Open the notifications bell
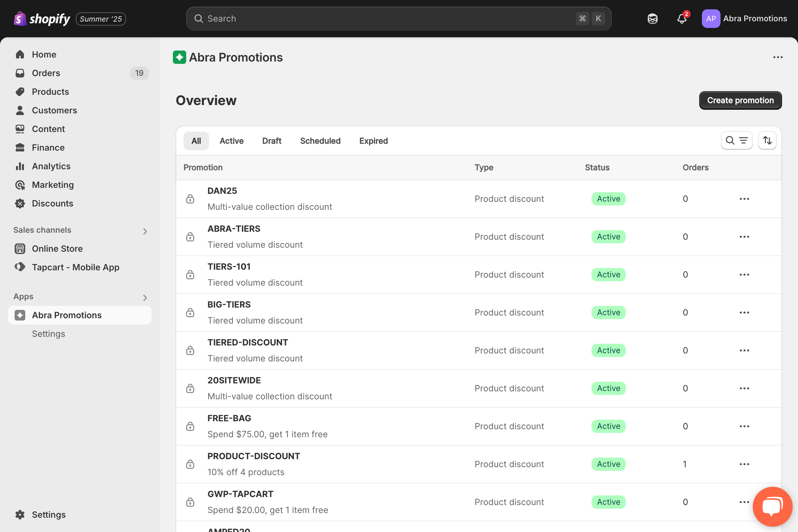This screenshot has height=532, width=798. (x=682, y=19)
